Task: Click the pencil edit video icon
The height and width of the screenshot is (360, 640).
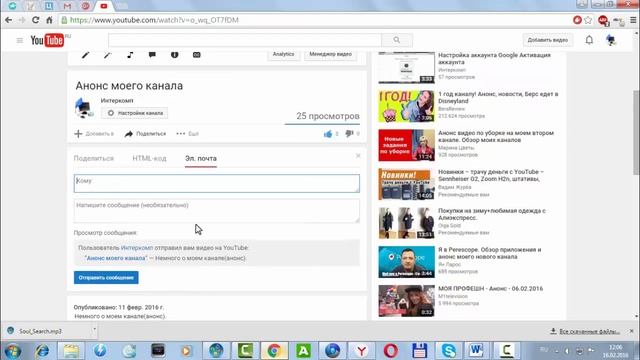Action: [x=85, y=54]
